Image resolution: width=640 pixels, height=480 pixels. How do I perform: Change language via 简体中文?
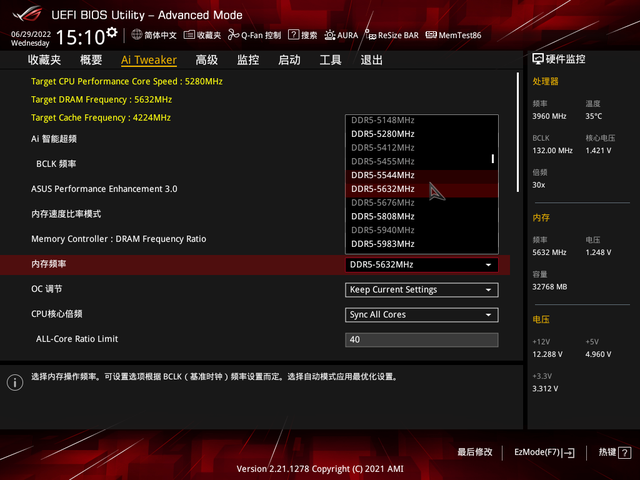click(154, 35)
